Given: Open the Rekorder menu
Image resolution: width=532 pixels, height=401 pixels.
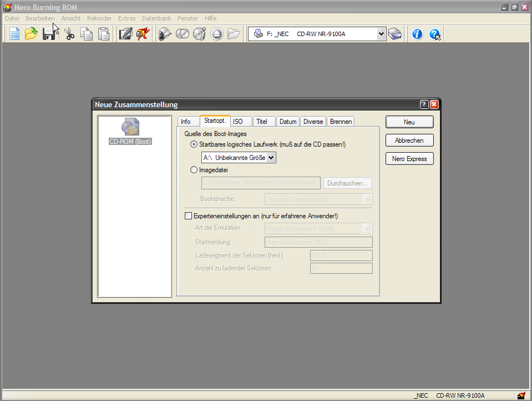Looking at the screenshot, I should coord(99,18).
